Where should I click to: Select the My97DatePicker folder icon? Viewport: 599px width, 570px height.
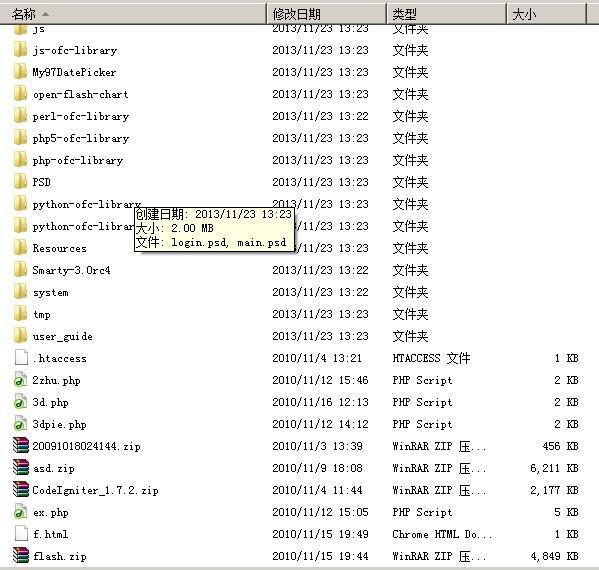(20, 72)
